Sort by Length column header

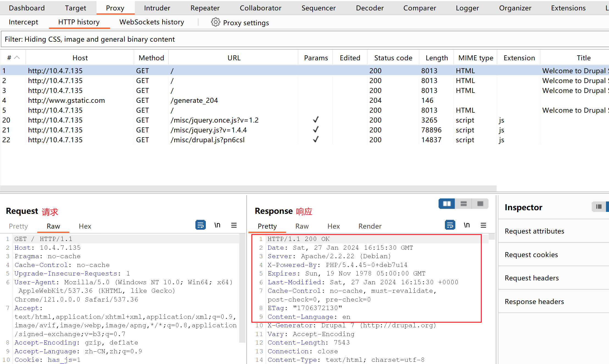[437, 58]
